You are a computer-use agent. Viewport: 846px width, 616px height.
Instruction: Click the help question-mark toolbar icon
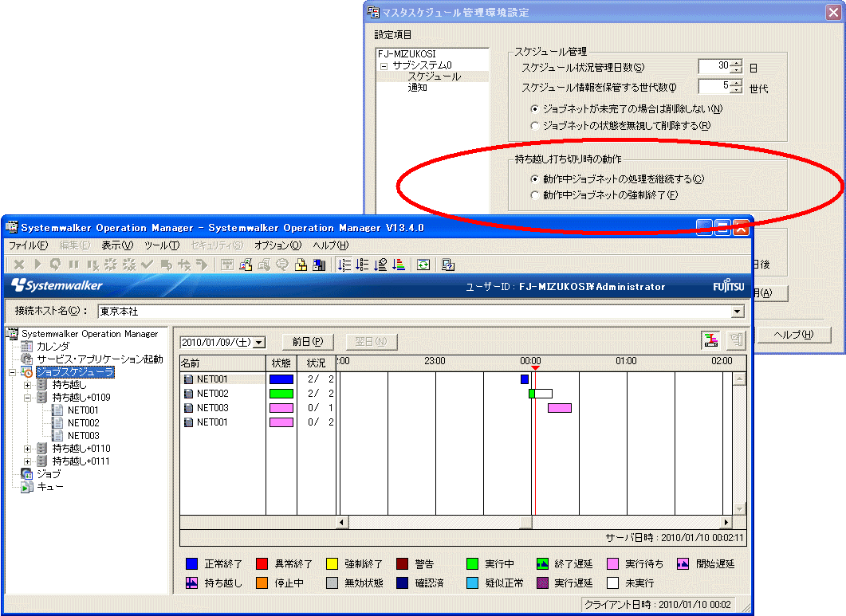pyautogui.click(x=448, y=265)
